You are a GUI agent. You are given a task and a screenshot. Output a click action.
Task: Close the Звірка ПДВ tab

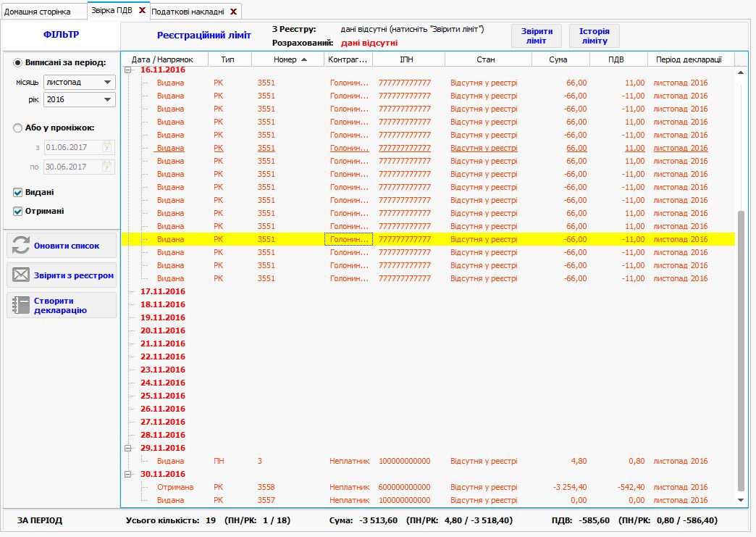[142, 10]
